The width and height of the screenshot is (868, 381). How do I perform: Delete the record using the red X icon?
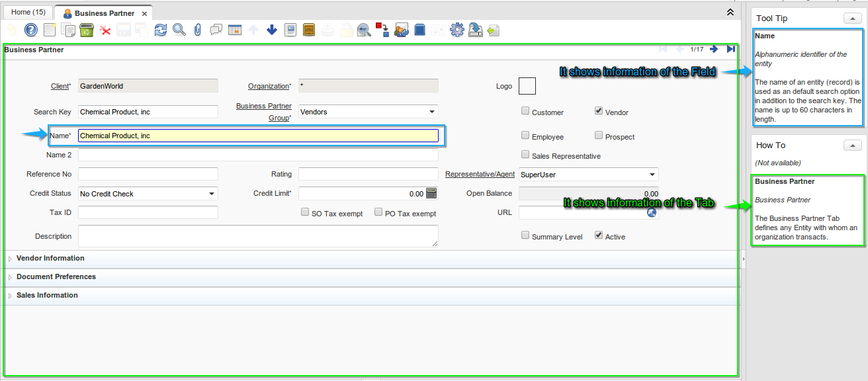(105, 30)
